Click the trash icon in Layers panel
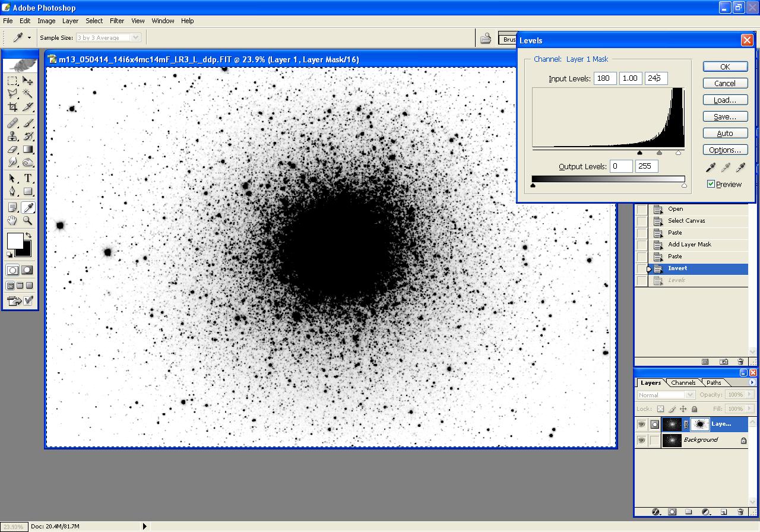 740,511
